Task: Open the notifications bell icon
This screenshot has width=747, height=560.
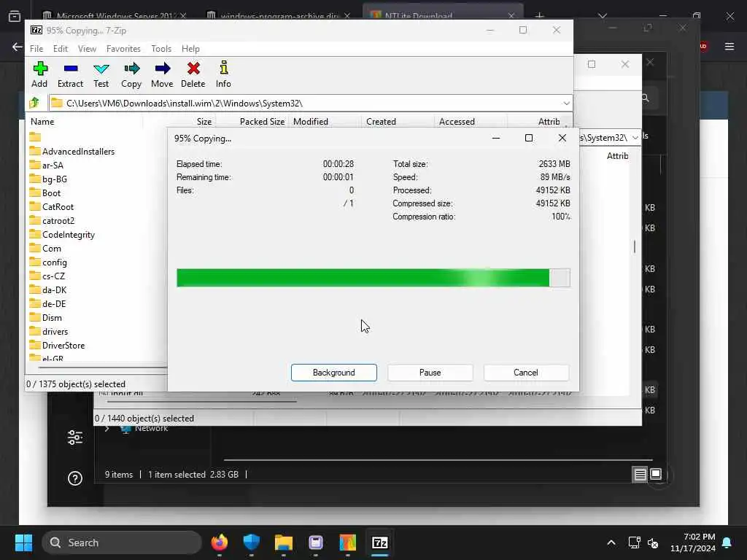Action: click(727, 542)
